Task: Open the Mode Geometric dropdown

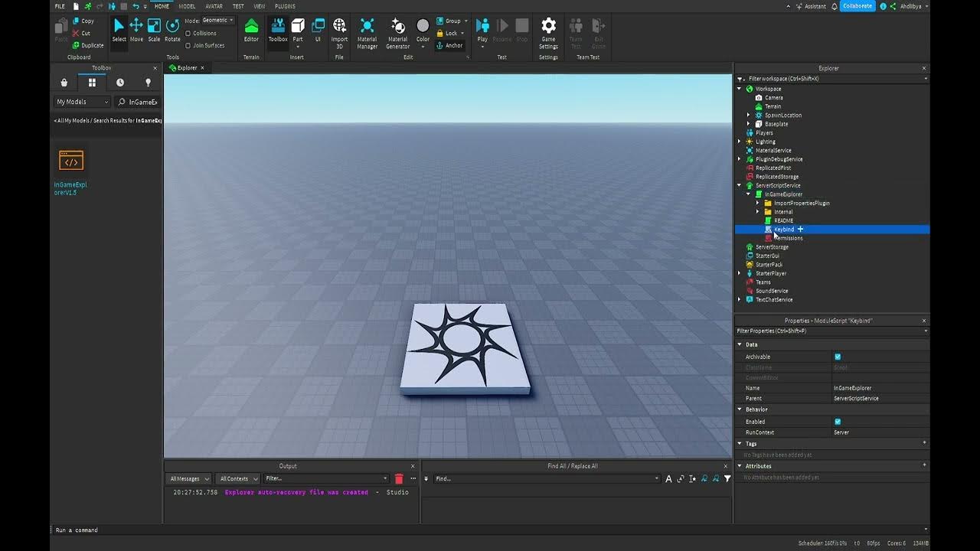Action: 218,21
